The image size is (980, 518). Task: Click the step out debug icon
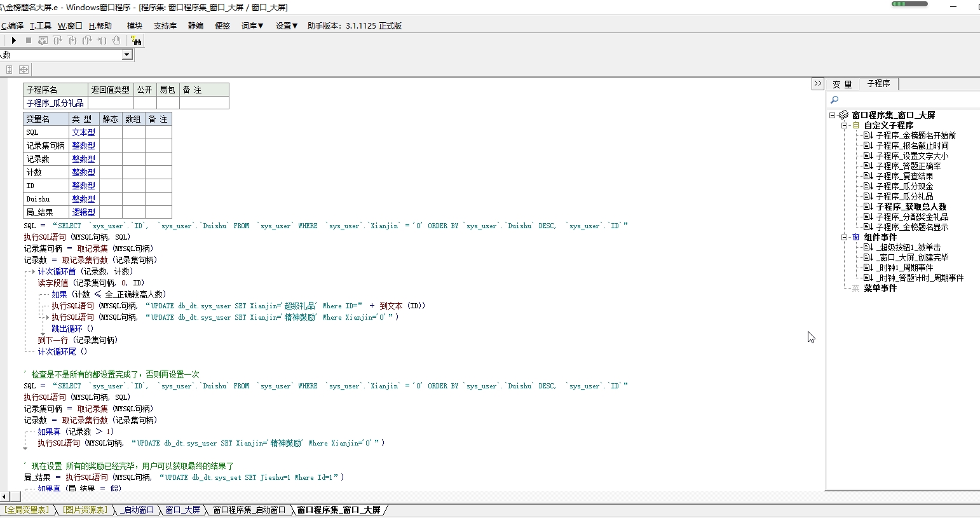(x=87, y=40)
